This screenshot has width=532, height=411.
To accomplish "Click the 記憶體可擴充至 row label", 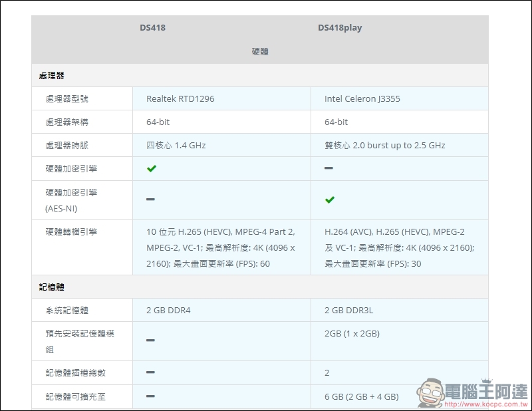I will (75, 397).
